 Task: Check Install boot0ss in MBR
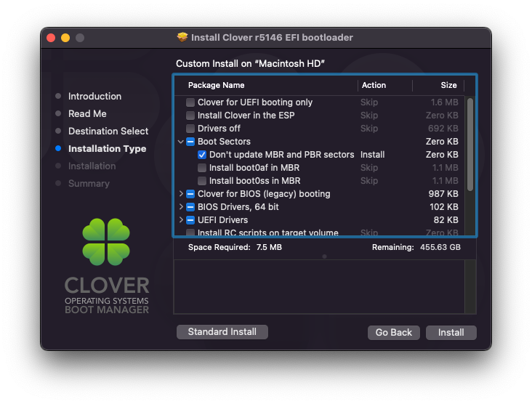click(202, 181)
